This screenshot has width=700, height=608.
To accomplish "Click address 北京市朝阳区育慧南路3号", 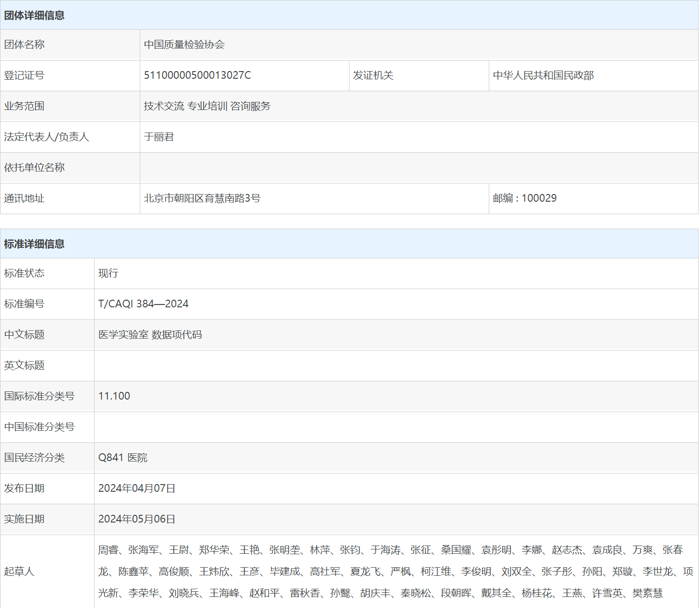I will coord(202,198).
